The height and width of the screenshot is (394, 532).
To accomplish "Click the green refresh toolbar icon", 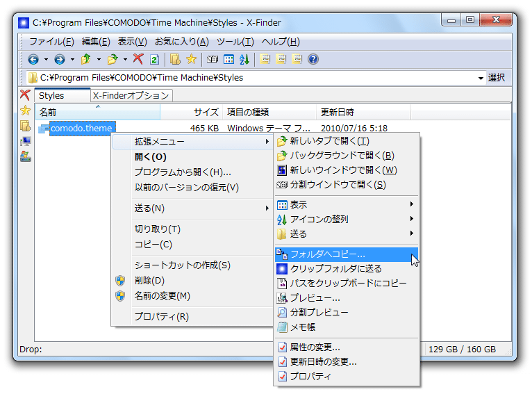I will pos(154,60).
